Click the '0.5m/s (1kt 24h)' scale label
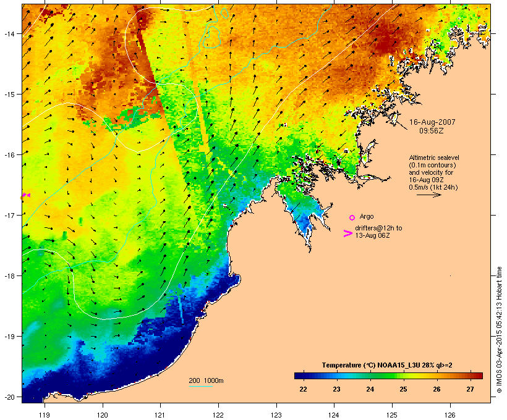 coord(433,187)
